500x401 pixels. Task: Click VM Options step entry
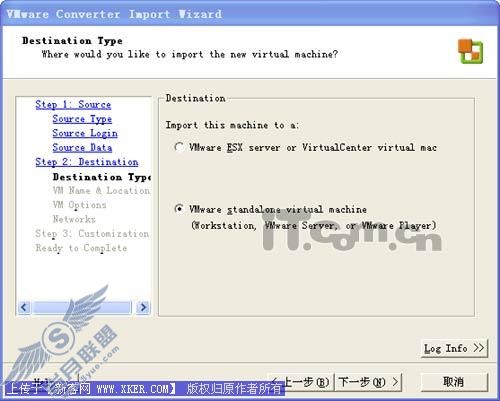pyautogui.click(x=79, y=205)
